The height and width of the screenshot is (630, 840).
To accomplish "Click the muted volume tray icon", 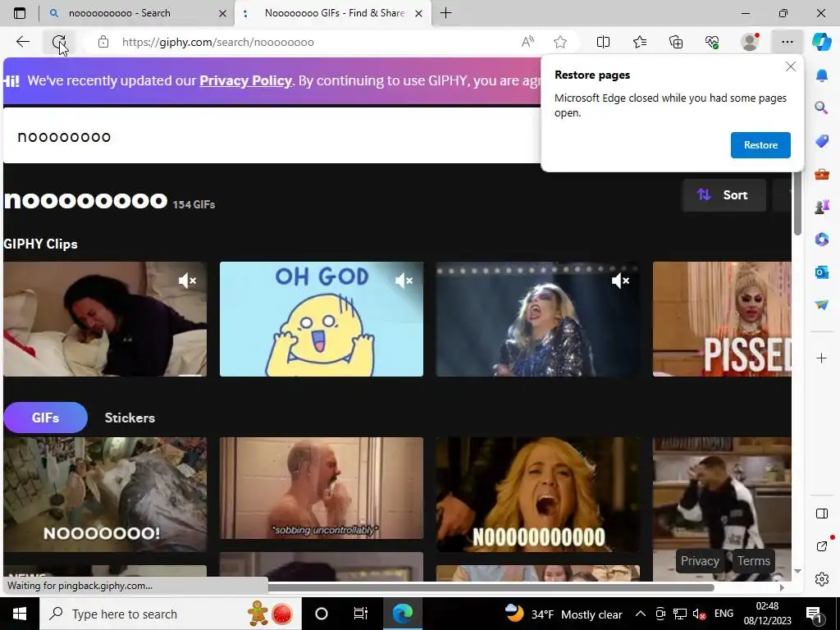I will point(699,614).
